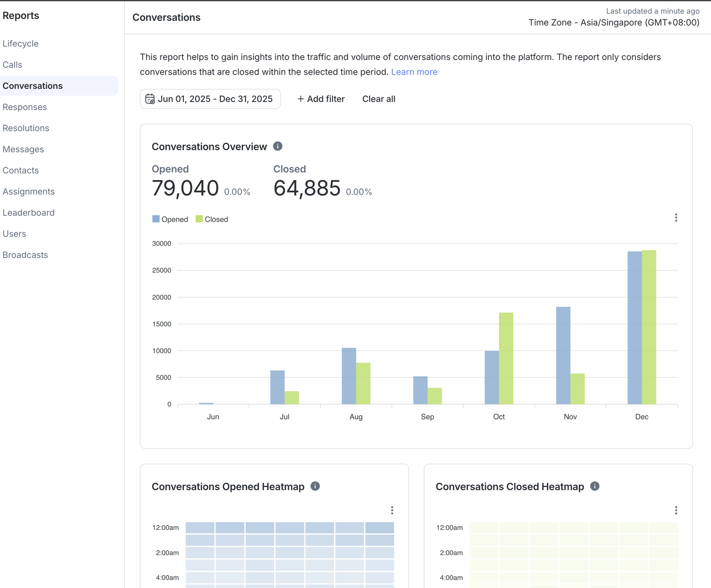
Task: Click the Oct label on chart axis
Action: (x=499, y=417)
